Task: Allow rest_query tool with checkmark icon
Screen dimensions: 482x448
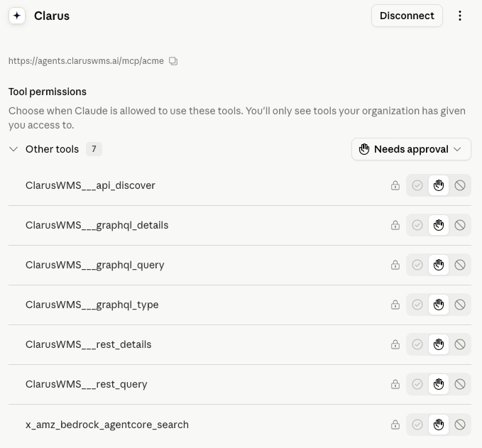Action: coord(417,384)
